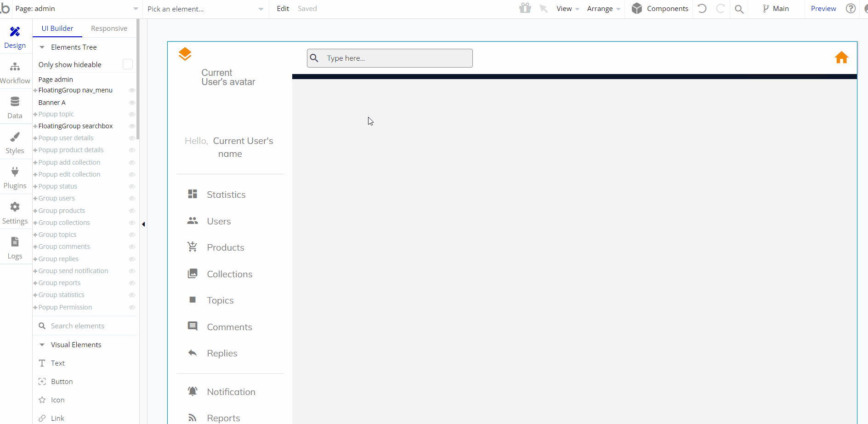Click the gift icon in top toolbar
This screenshot has height=424, width=868.
coord(525,8)
